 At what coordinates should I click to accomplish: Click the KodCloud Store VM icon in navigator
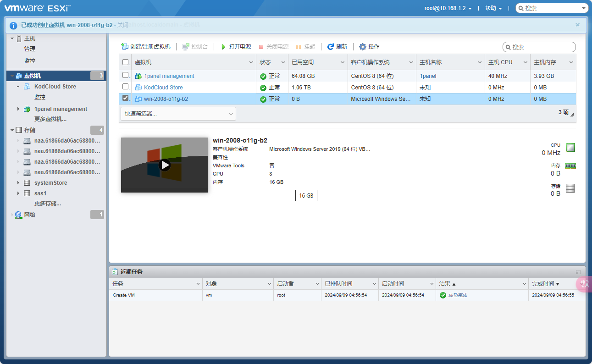[27, 87]
